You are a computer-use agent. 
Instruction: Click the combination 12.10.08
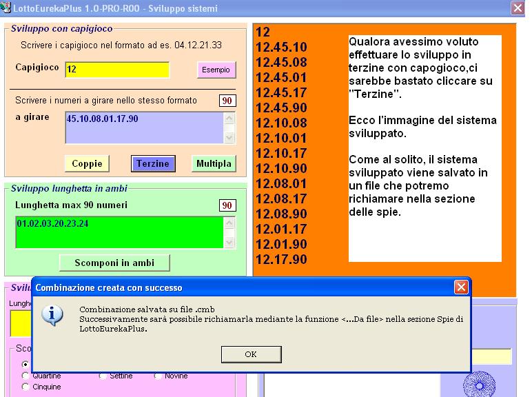[281, 123]
